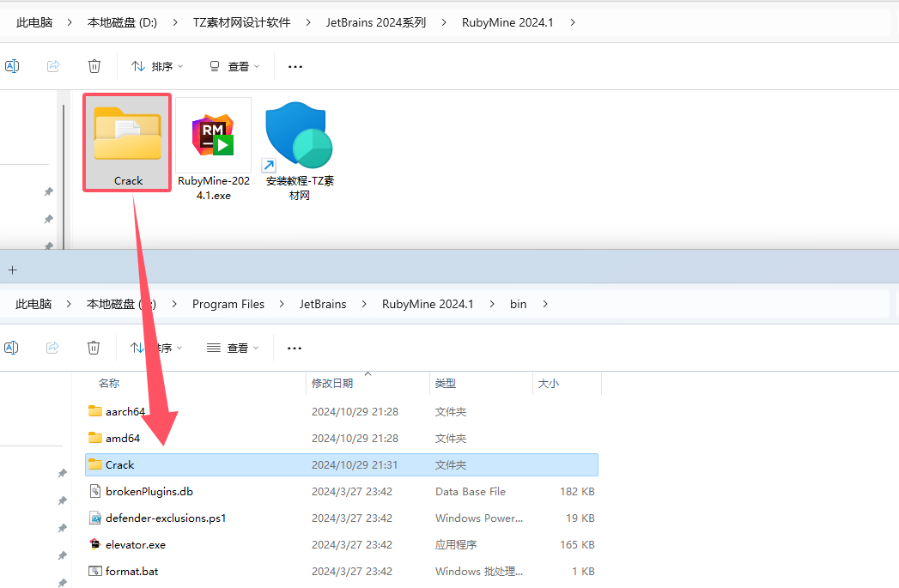Open the 排序 sort dropdown in the D: drive window
The height and width of the screenshot is (588, 899).
157,66
